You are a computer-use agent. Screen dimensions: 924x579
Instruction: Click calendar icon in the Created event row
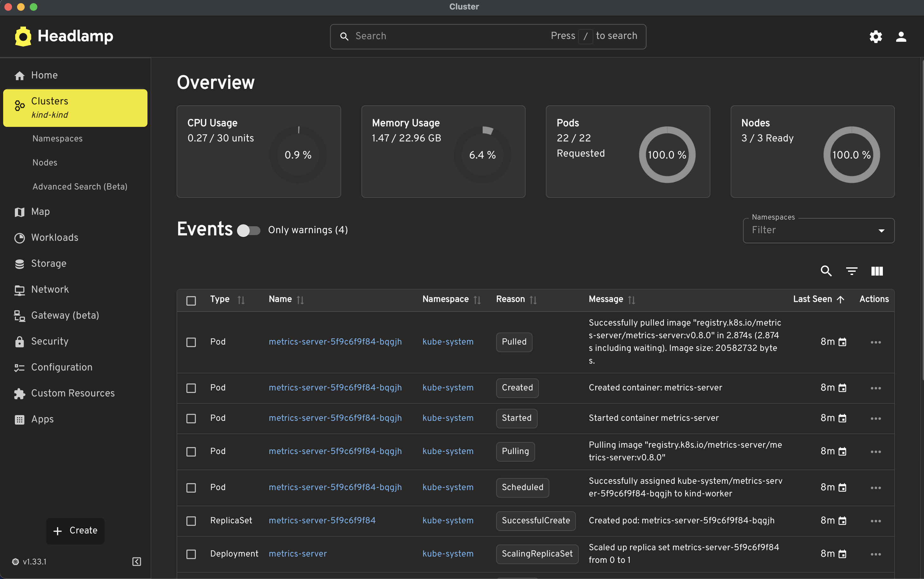tap(842, 388)
